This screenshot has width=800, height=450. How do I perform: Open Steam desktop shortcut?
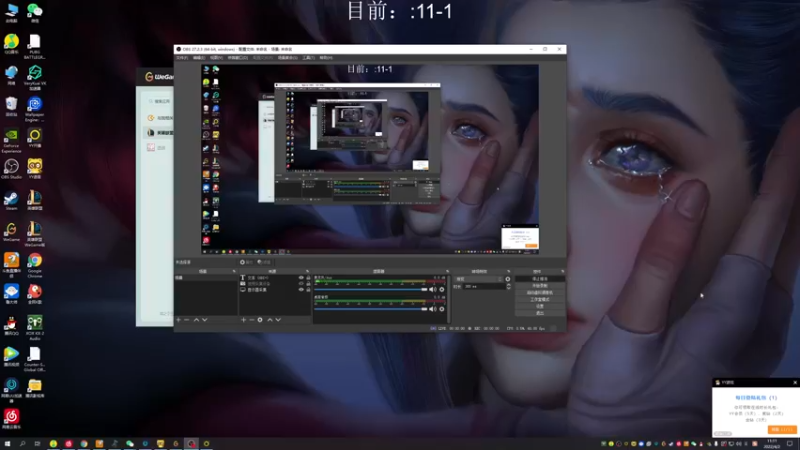(11, 201)
